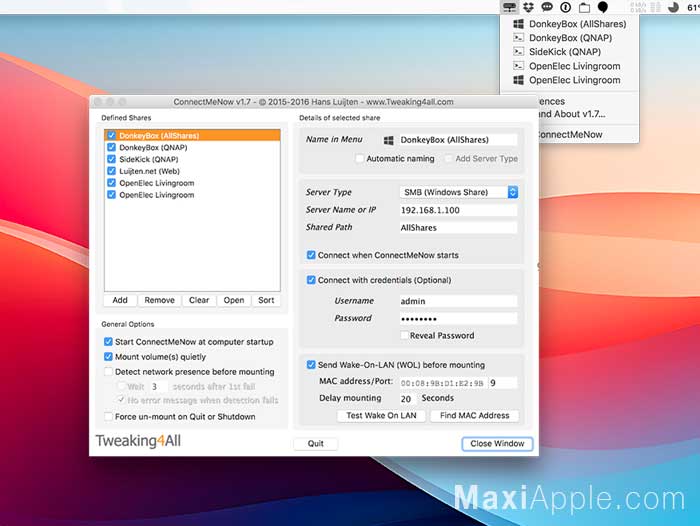
Task: Untick the SideKick (QNAP) share checkbox
Action: (112, 159)
